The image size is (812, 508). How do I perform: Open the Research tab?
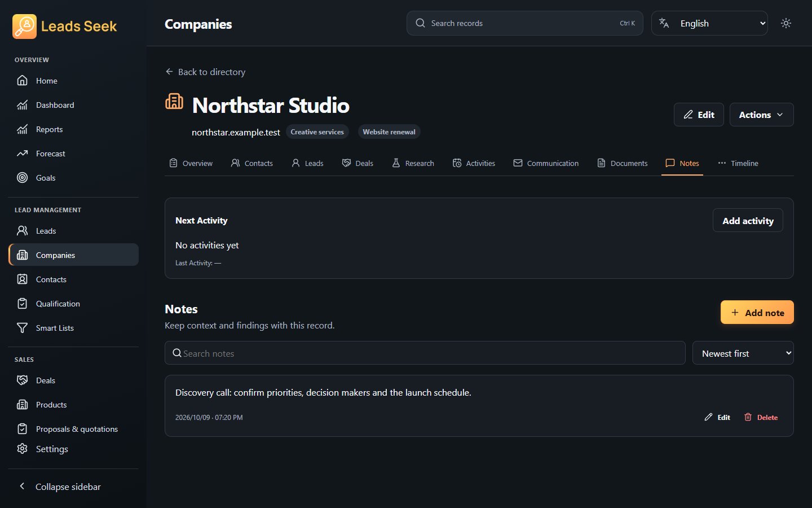pyautogui.click(x=413, y=163)
